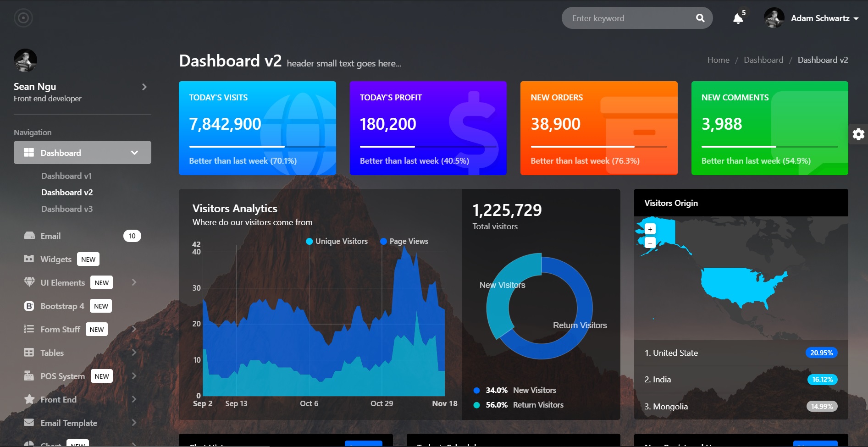Select Dashboard v3 in sidebar
This screenshot has height=447, width=868.
pyautogui.click(x=67, y=209)
